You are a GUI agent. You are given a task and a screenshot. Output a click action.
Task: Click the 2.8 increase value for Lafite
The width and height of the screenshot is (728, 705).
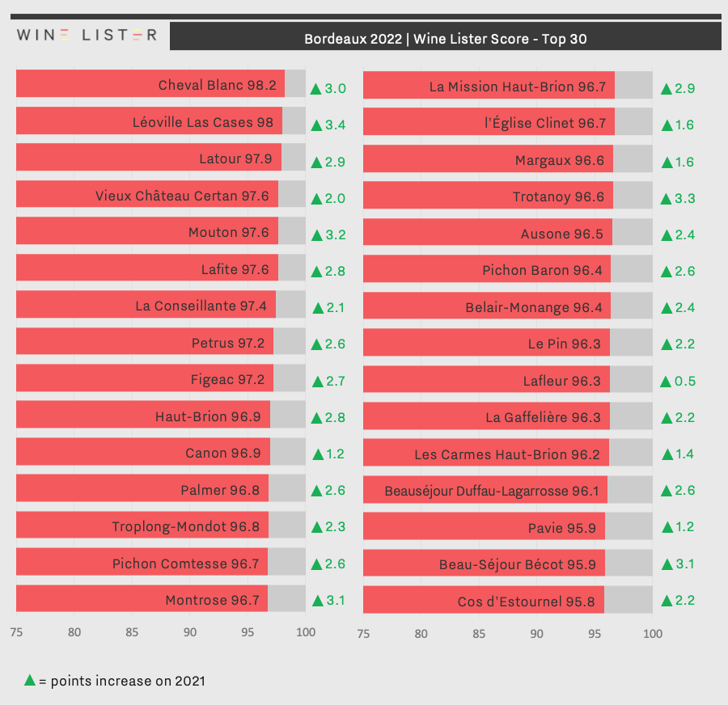click(x=335, y=272)
